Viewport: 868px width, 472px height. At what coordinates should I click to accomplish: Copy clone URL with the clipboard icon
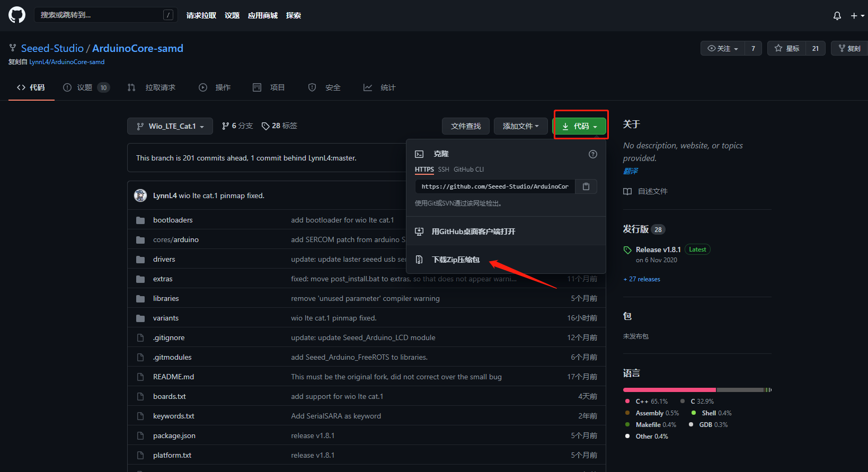coord(586,186)
